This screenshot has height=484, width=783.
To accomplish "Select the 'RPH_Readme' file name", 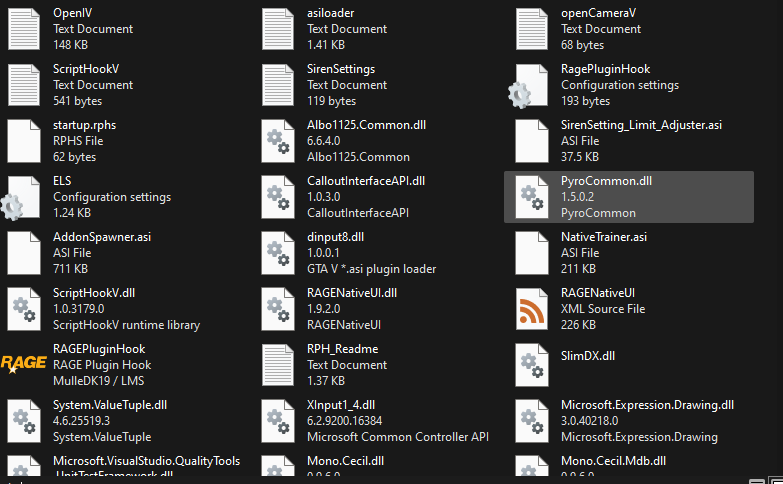I will click(343, 349).
